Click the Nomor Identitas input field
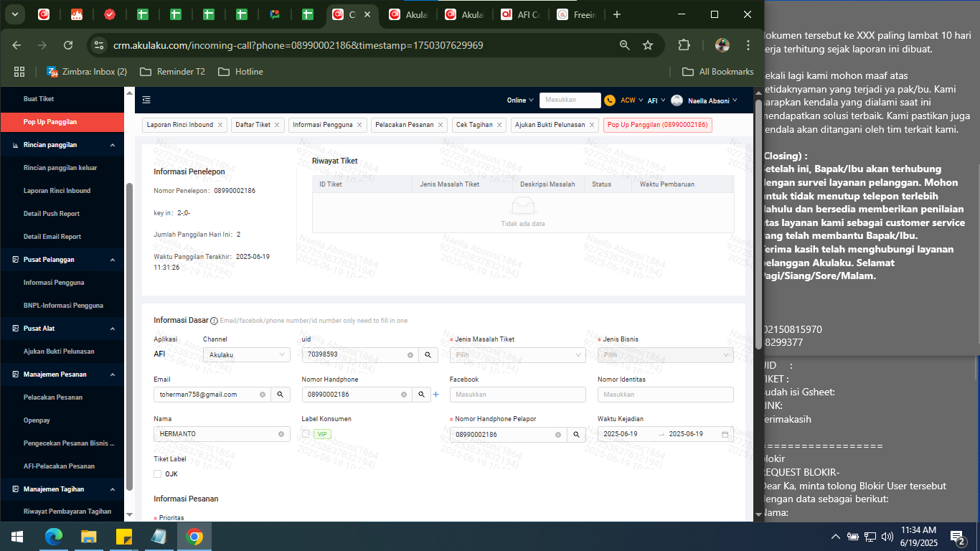Viewport: 980px width, 551px height. tap(666, 395)
